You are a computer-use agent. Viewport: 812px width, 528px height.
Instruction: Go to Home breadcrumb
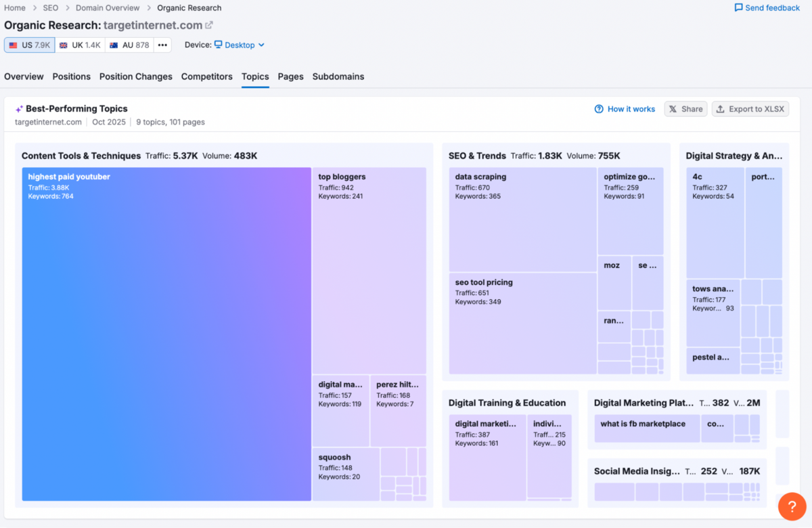pos(15,8)
